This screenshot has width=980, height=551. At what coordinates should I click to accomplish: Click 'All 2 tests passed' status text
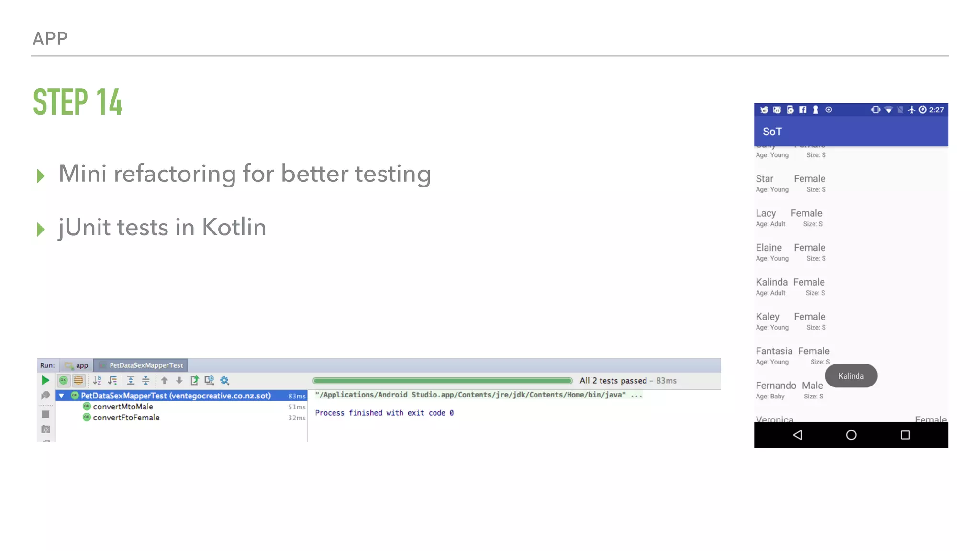coord(613,381)
